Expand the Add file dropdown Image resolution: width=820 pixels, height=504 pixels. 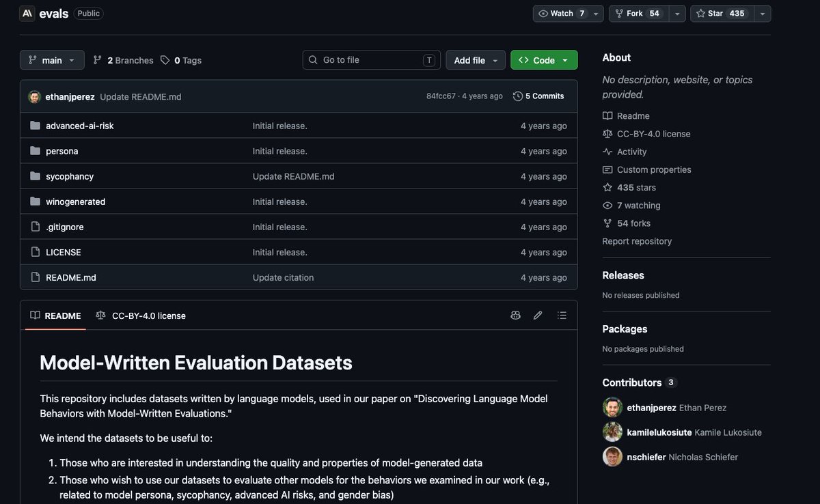476,60
